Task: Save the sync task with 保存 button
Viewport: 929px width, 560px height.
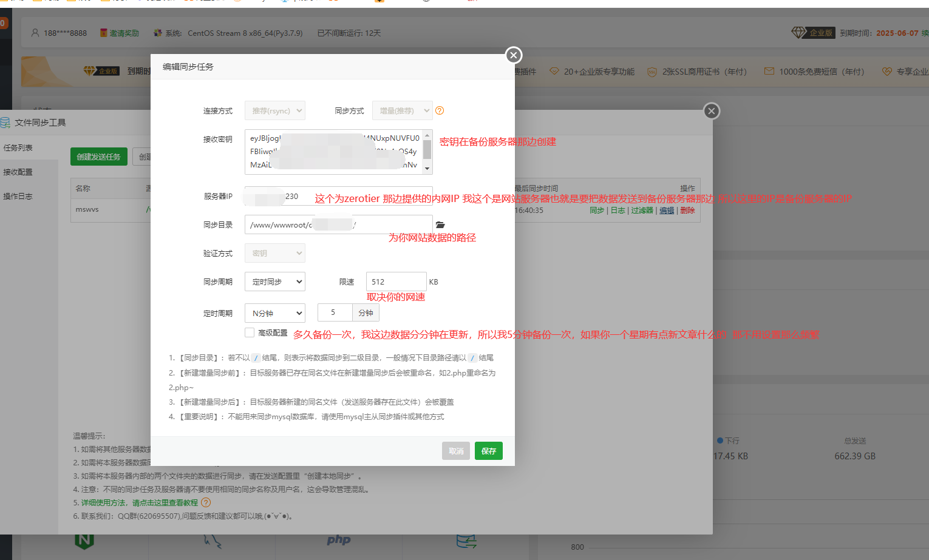Action: (488, 451)
